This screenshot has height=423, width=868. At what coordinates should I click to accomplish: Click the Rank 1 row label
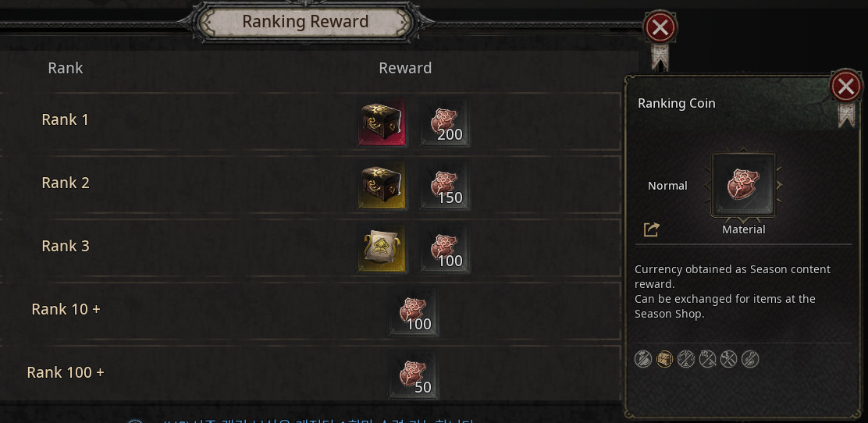point(66,119)
